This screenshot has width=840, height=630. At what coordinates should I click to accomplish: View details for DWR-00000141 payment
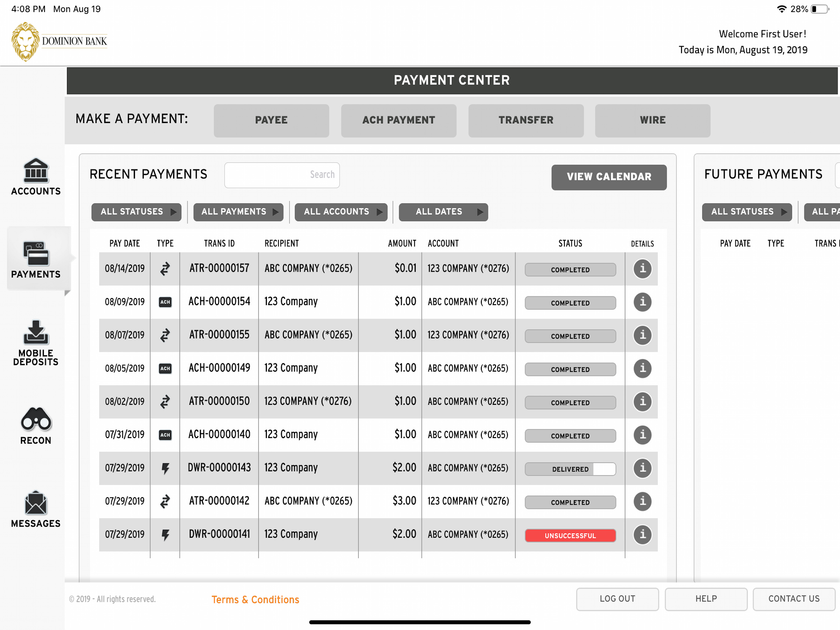[x=643, y=535]
